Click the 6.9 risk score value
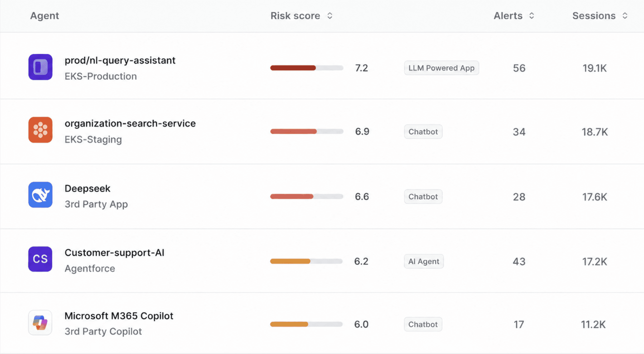Viewport: 644px width, 354px height. click(362, 132)
